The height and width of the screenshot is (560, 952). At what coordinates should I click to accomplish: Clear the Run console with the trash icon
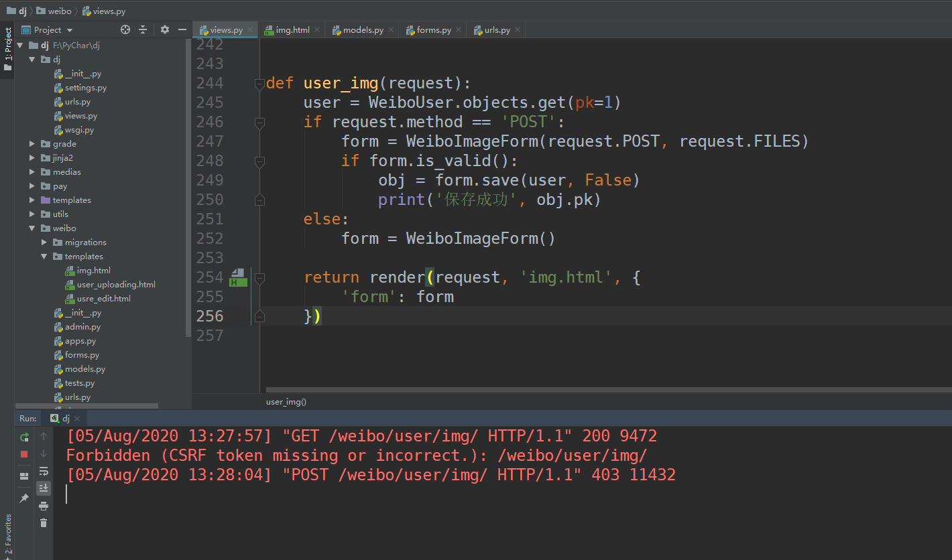44,523
